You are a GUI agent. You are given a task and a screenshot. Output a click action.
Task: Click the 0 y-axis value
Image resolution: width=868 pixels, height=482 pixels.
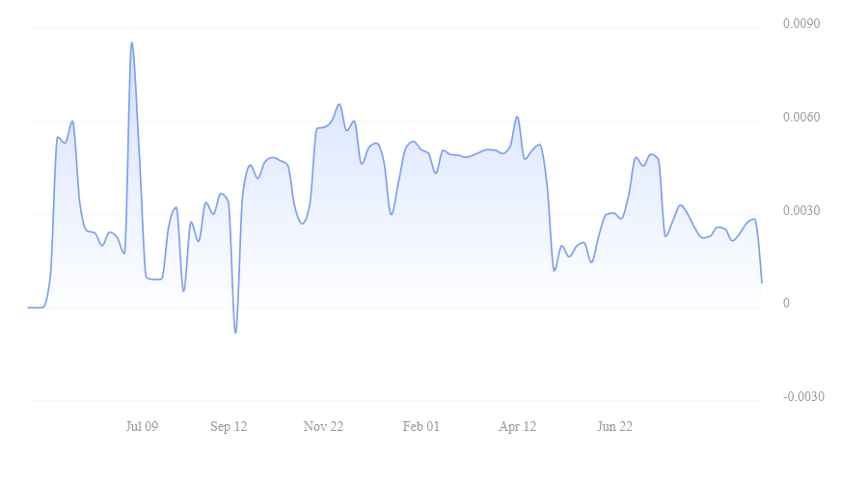786,304
